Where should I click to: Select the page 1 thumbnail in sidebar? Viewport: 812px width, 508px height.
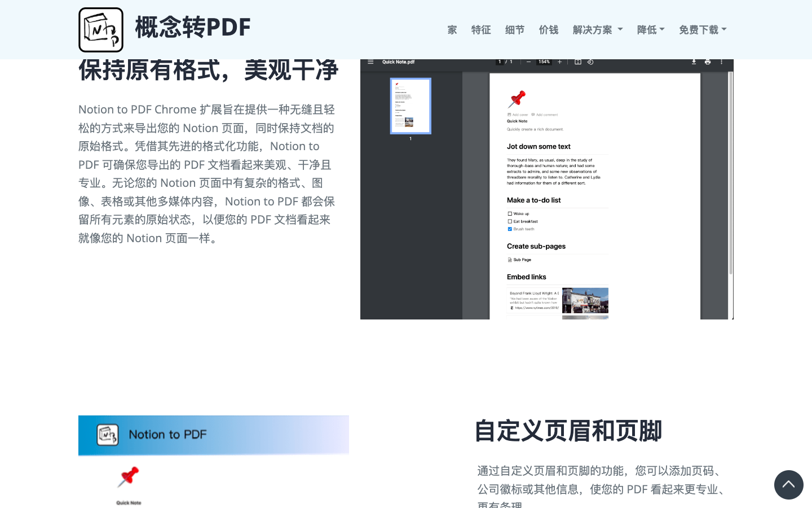(411, 106)
